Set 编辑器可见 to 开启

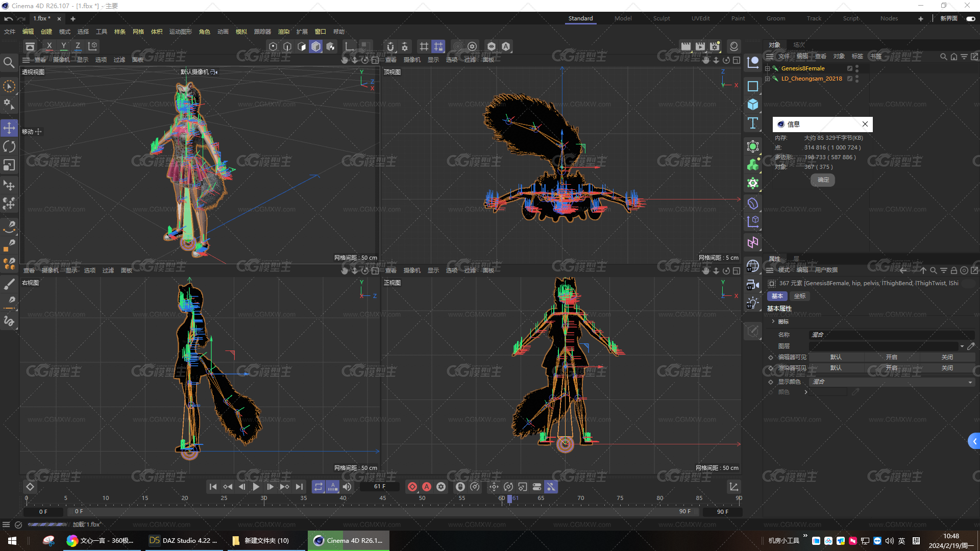tap(891, 357)
